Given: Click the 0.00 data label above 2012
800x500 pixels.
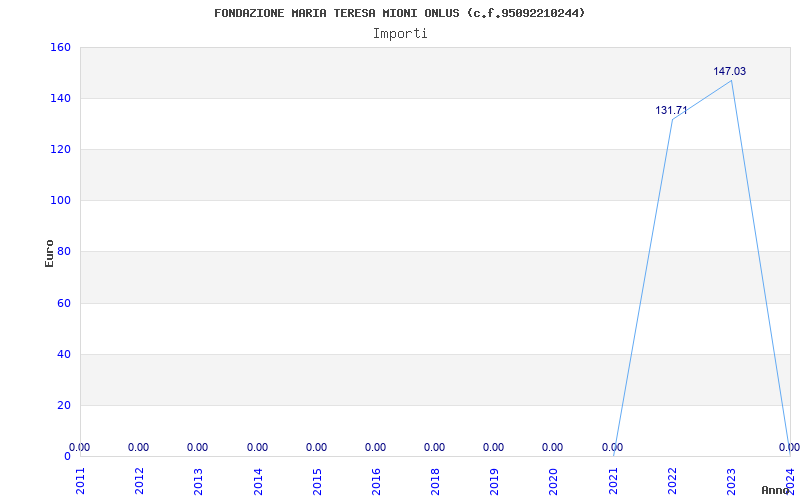Looking at the screenshot, I should coord(138,447).
